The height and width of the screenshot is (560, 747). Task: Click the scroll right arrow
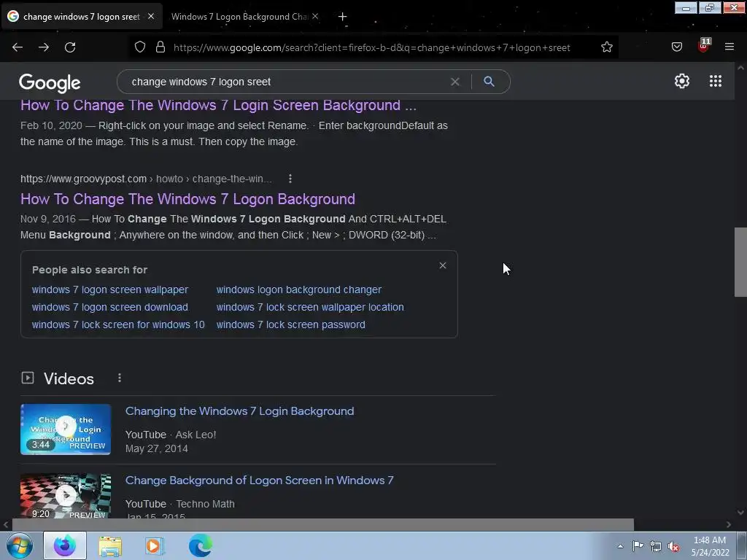coord(729,524)
